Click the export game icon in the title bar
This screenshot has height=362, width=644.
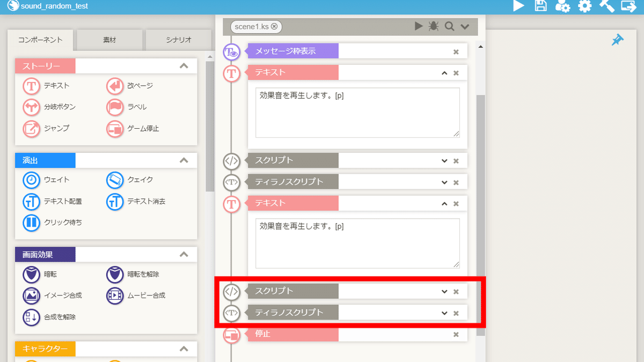click(628, 6)
